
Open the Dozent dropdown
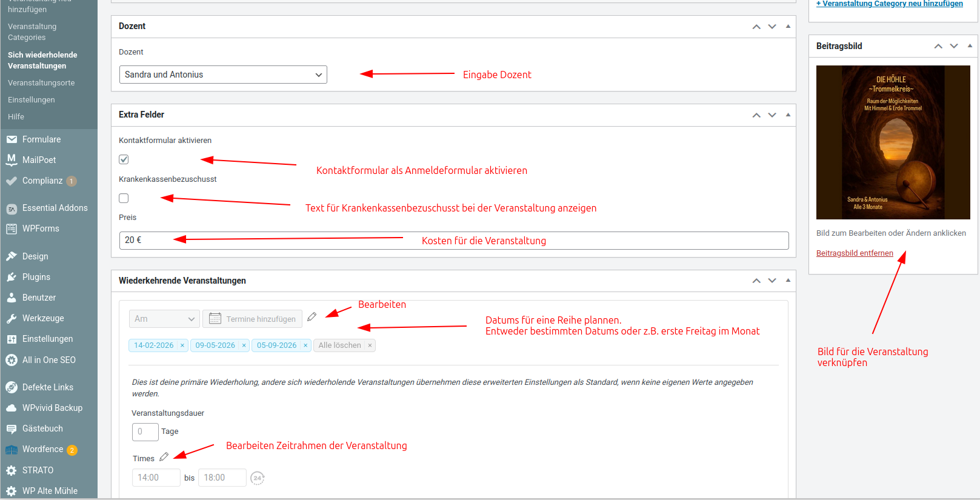tap(223, 75)
